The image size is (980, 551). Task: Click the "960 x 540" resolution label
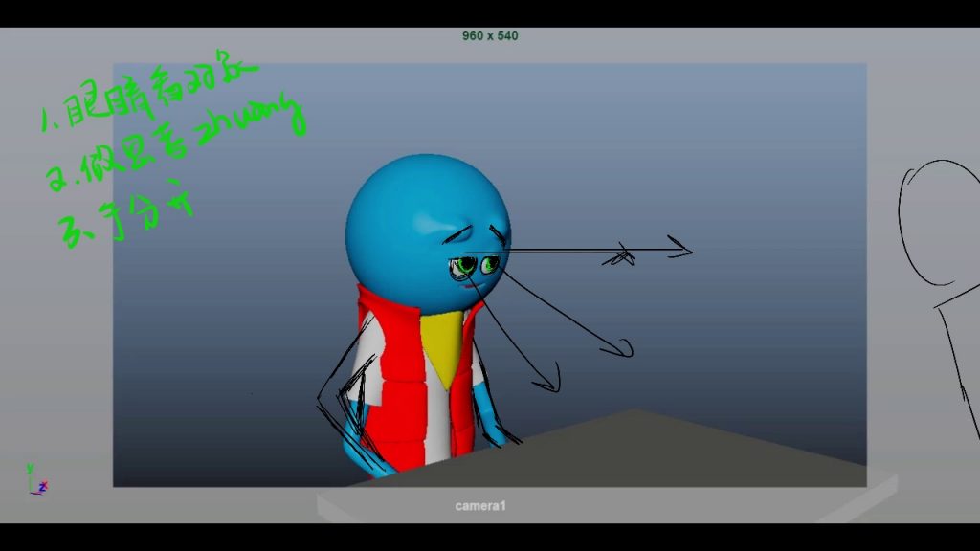coord(490,36)
